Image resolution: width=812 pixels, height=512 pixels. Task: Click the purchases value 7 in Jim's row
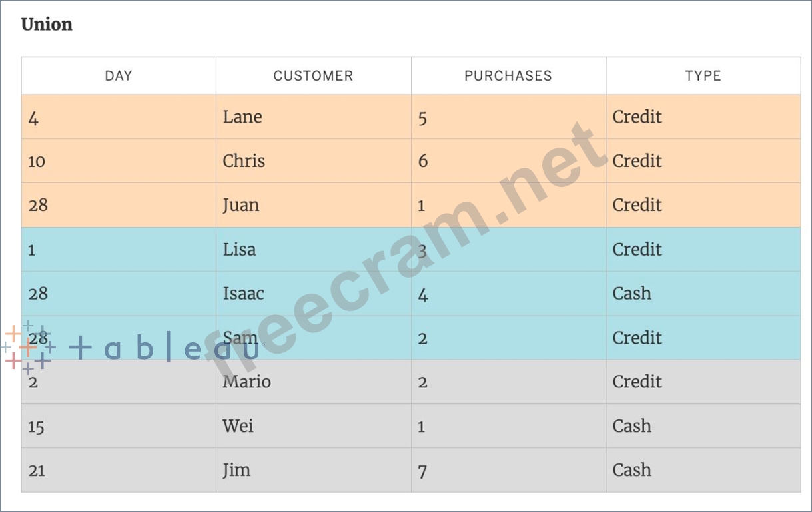pos(422,471)
